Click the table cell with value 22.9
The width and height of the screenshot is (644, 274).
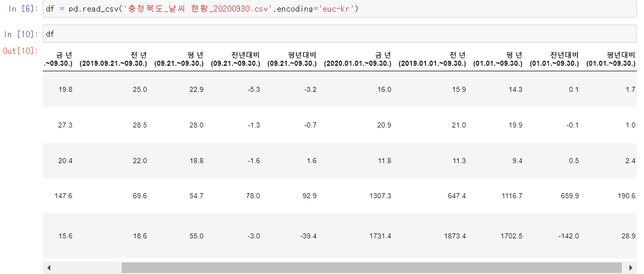[196, 89]
